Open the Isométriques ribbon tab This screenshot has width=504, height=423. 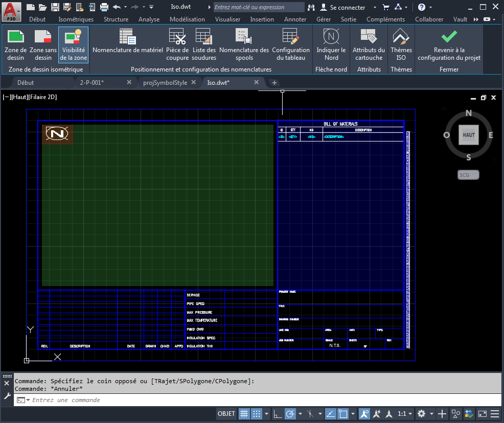[76, 19]
